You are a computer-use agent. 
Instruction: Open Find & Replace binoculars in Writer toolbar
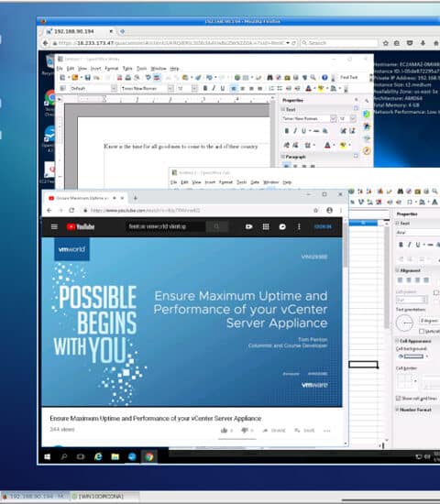click(x=269, y=78)
